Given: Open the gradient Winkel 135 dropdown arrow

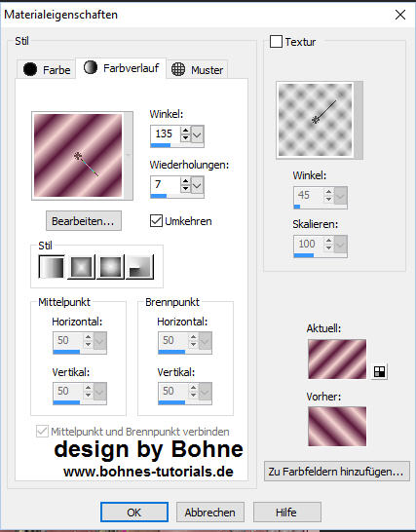Looking at the screenshot, I should 197,134.
